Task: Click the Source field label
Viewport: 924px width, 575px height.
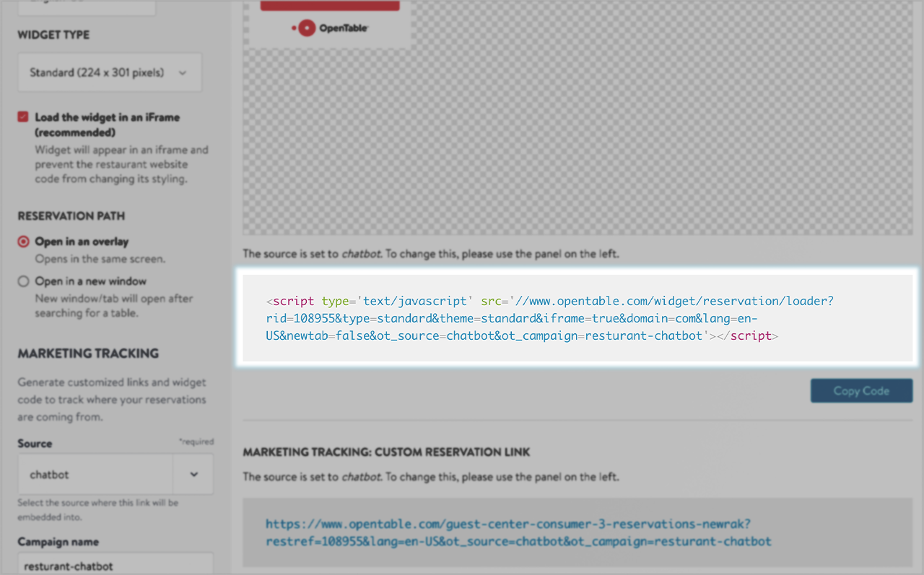Action: [x=35, y=444]
